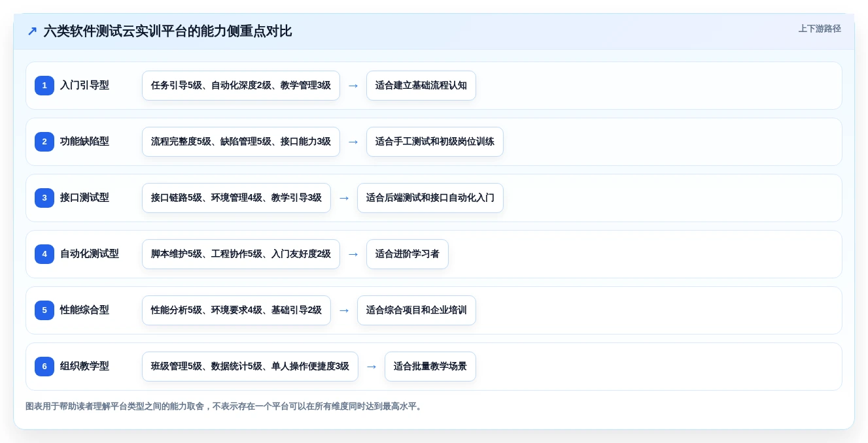
Task: Click the 任务引导5级、自动化深度2级 box
Action: pos(241,86)
